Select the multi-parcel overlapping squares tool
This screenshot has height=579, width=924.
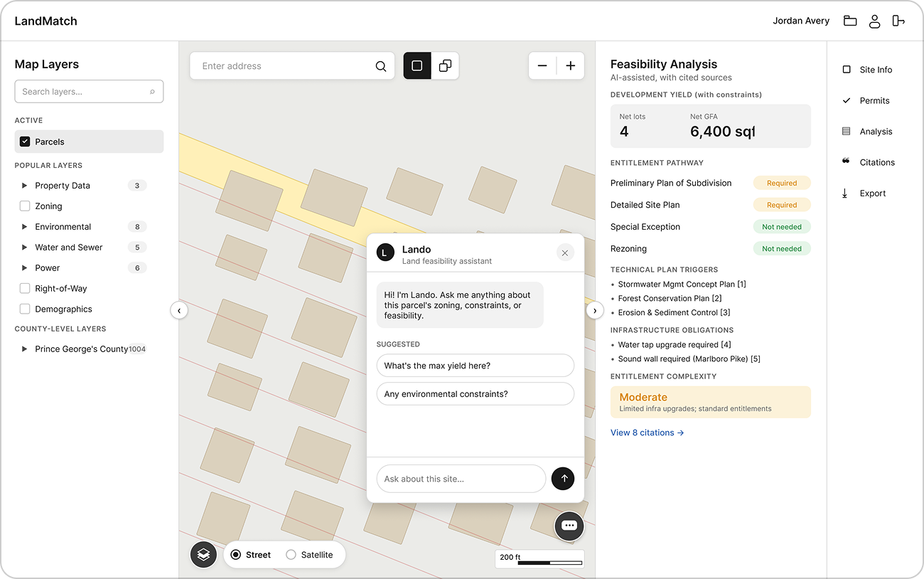(445, 65)
